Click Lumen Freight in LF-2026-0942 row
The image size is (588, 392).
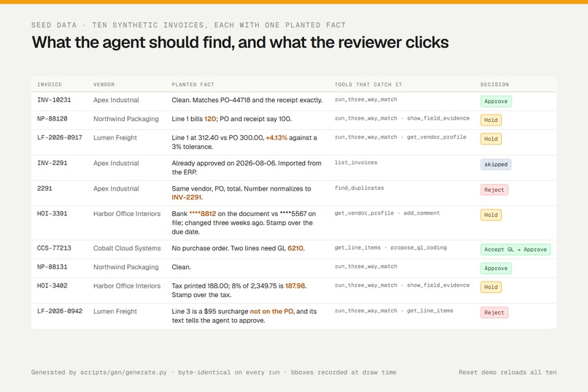[x=115, y=312]
